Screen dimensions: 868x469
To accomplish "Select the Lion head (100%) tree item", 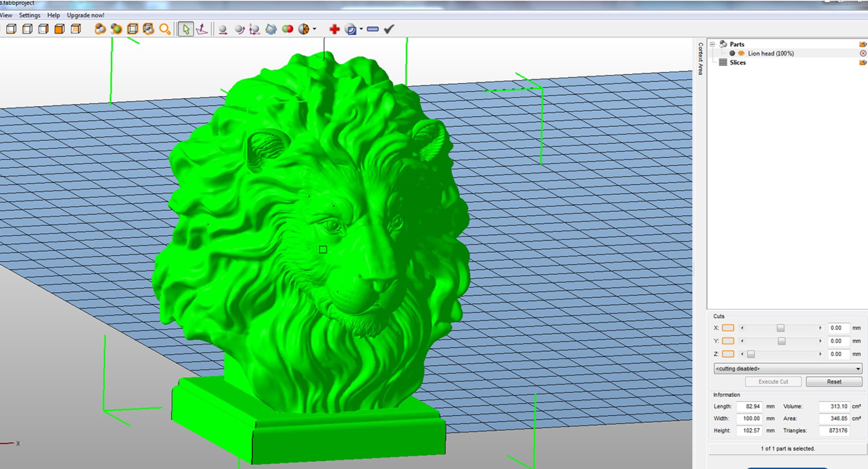I will (x=770, y=53).
